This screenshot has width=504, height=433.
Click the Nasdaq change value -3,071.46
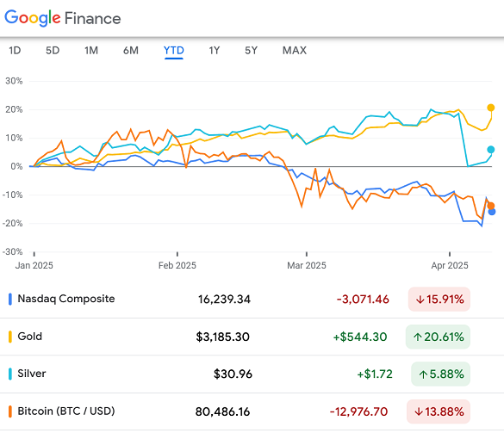pyautogui.click(x=363, y=300)
